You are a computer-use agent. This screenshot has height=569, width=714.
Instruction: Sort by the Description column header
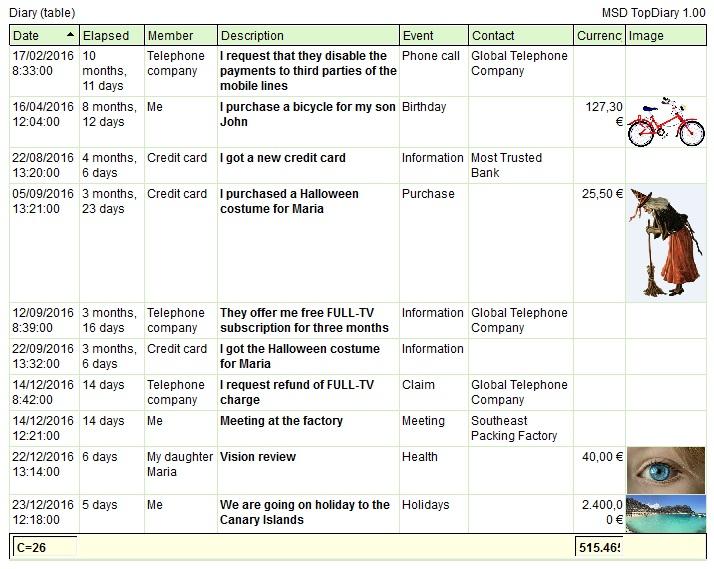click(308, 36)
